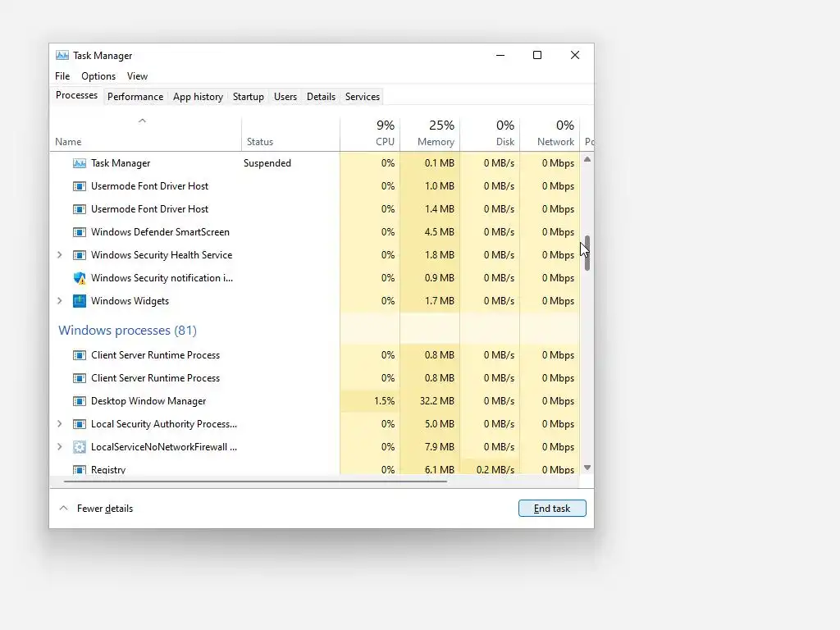Click icon of Usermode Font Driver Host 1.4 MB
Screen dimensions: 840x630
pos(80,209)
